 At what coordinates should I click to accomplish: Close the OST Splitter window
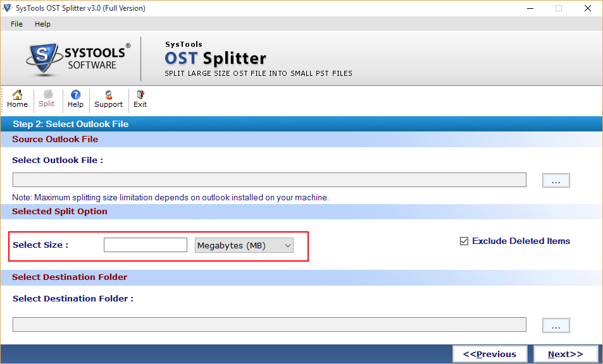point(588,8)
